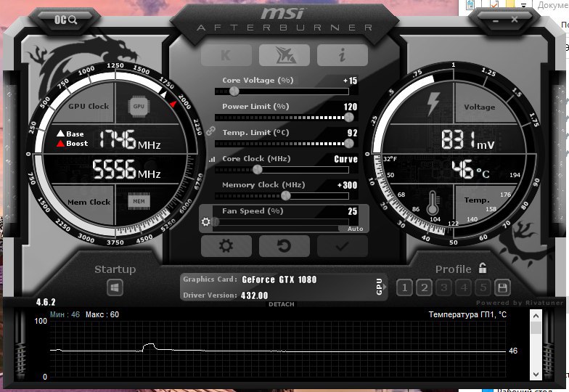
Task: Click the 46 °C temperature readout
Action: (470, 170)
